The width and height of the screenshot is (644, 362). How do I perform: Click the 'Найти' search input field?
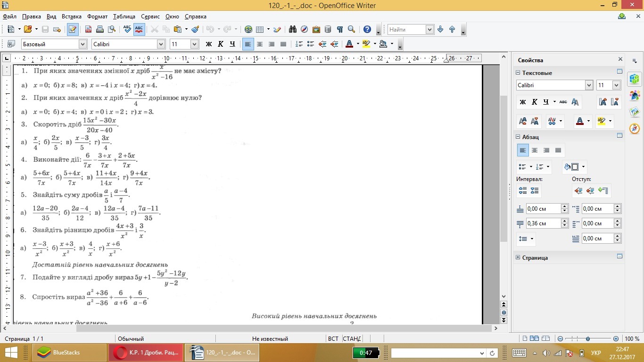coord(405,29)
